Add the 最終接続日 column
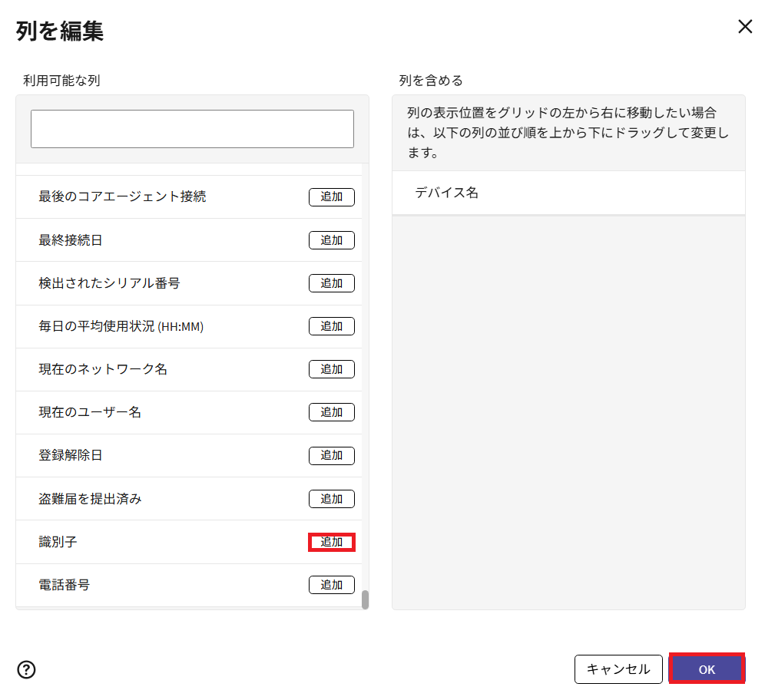This screenshot has width=765, height=700. 331,240
